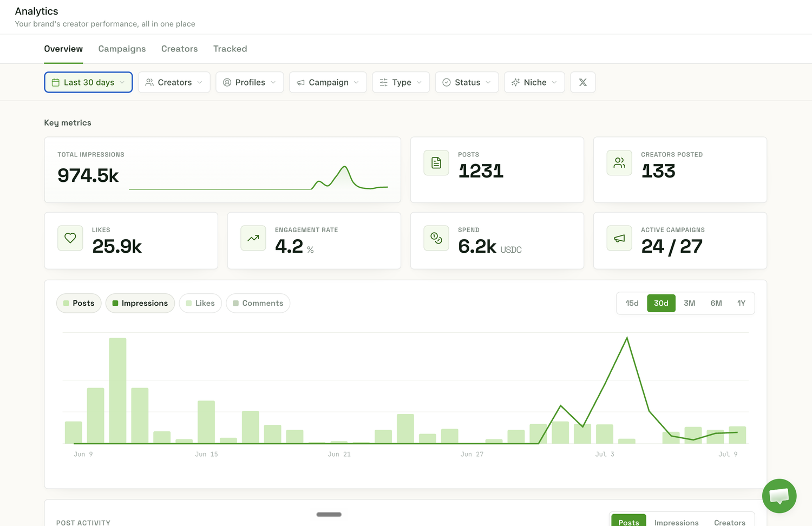Screen dimensions: 812x526
Task: Select the 3M chart range
Action: (690, 303)
